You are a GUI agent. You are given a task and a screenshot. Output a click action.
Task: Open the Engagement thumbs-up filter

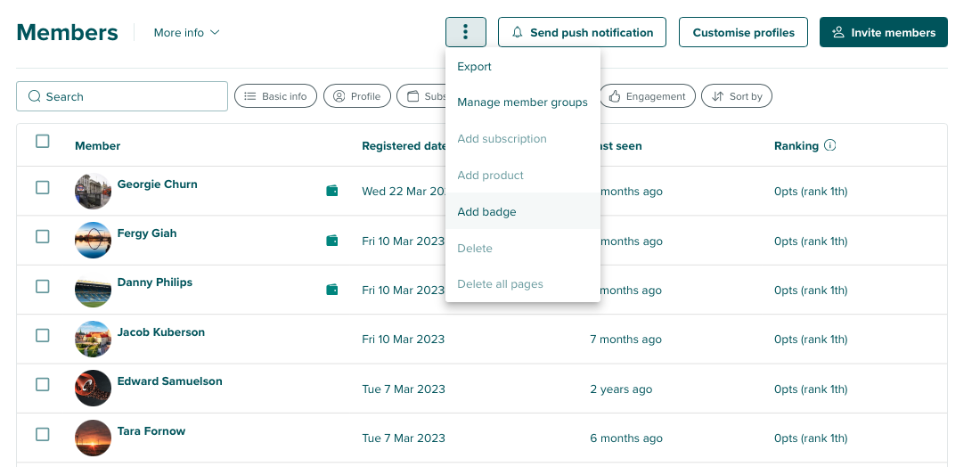coord(647,96)
